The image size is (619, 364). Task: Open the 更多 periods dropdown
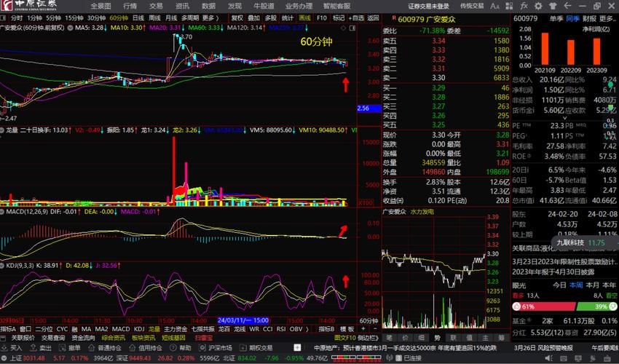[x=210, y=18]
